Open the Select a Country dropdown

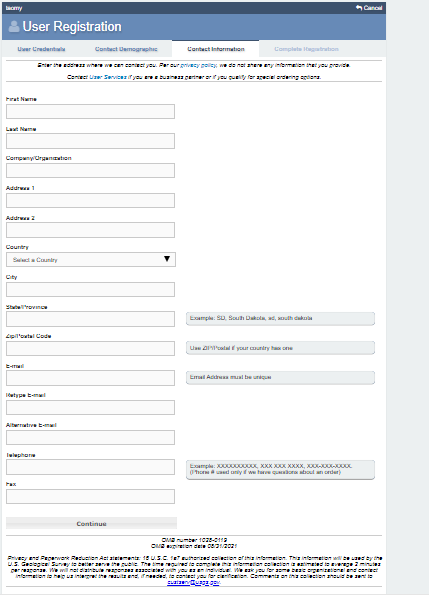91,260
